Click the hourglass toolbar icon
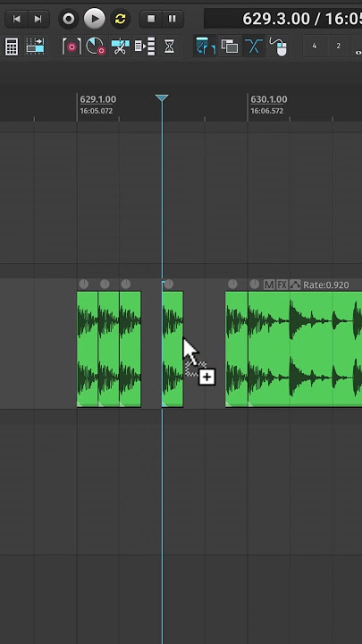Image resolution: width=362 pixels, height=644 pixels. pos(169,47)
